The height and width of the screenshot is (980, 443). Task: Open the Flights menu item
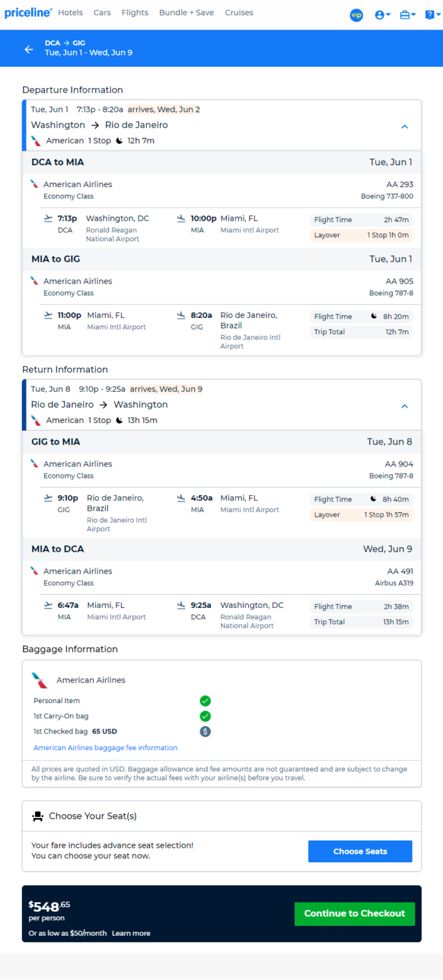(135, 13)
